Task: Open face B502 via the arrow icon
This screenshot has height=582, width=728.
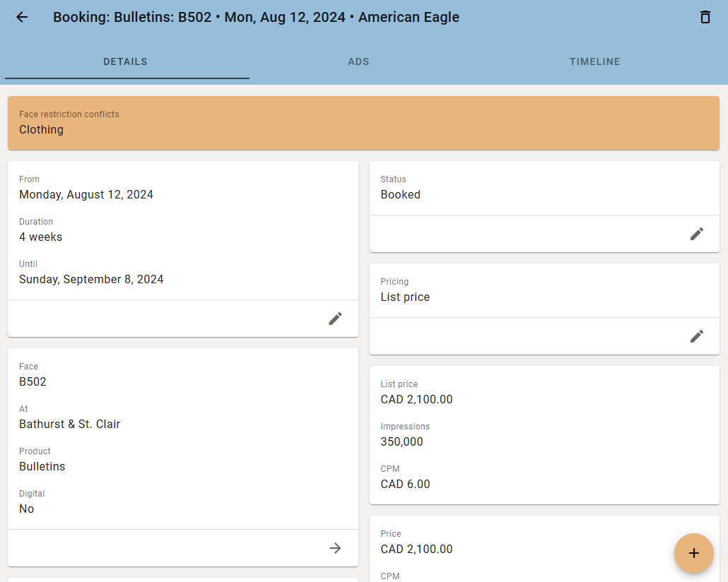Action: click(335, 548)
